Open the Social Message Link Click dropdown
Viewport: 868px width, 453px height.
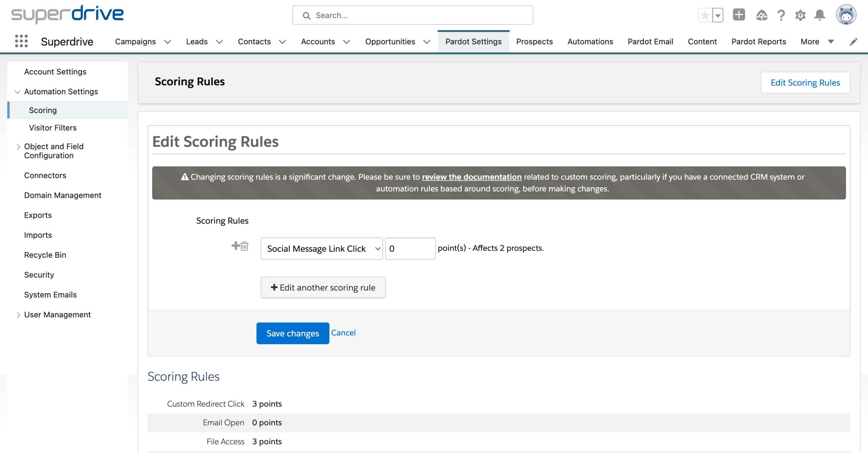322,249
